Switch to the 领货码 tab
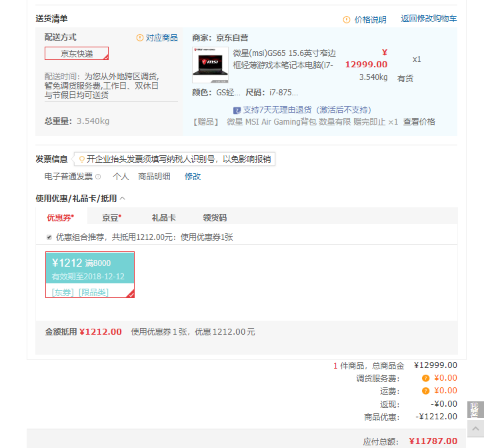Image resolution: width=504 pixels, height=448 pixels. (215, 217)
